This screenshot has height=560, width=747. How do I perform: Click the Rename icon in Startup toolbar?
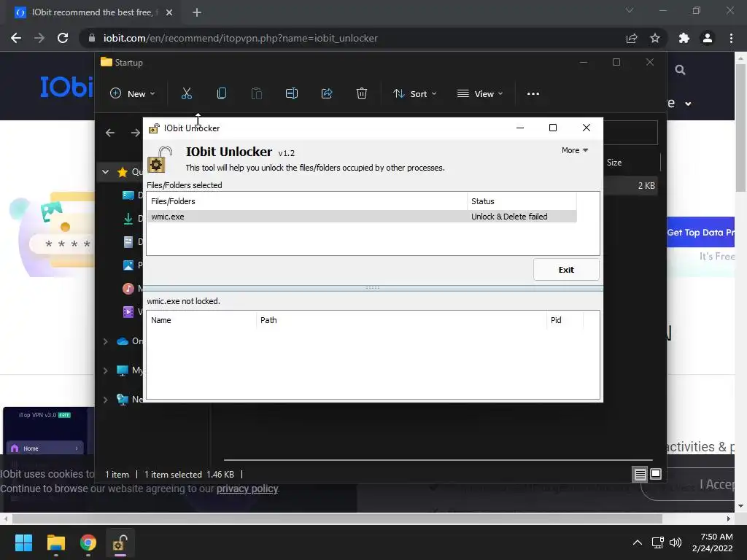(x=292, y=94)
